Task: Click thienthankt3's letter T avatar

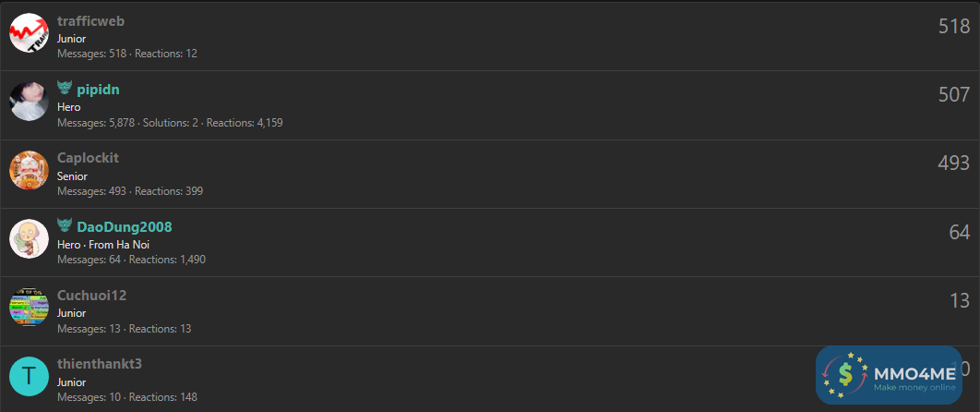Action: point(29,376)
